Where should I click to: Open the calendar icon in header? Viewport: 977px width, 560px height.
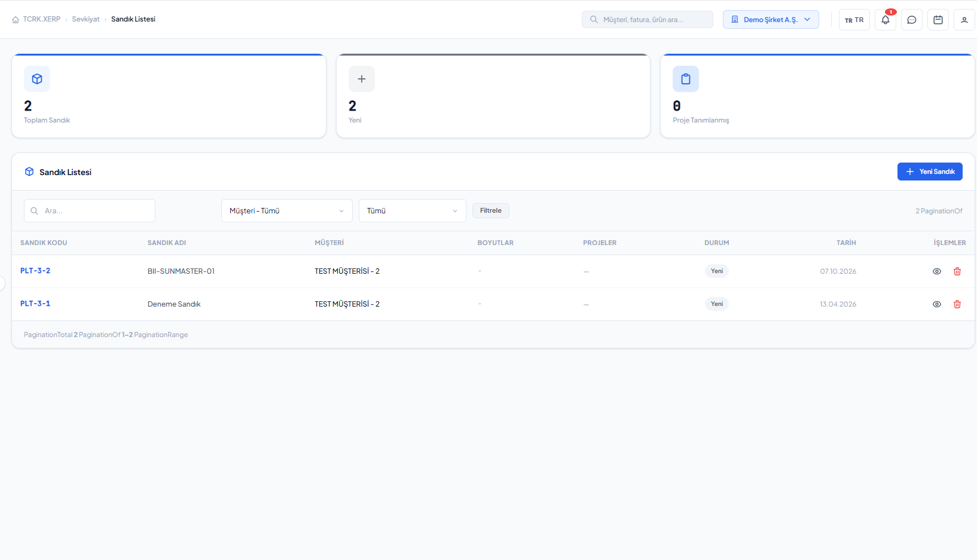pyautogui.click(x=938, y=20)
